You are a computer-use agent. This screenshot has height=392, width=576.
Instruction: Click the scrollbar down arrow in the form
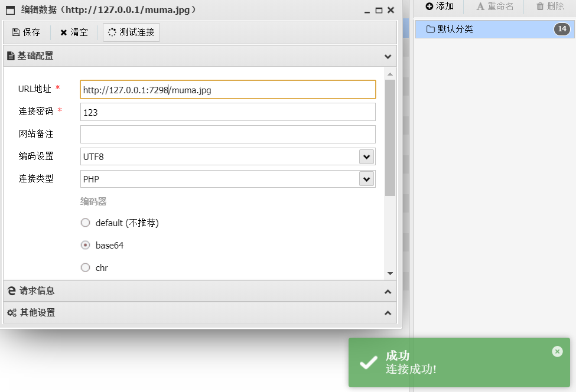390,273
